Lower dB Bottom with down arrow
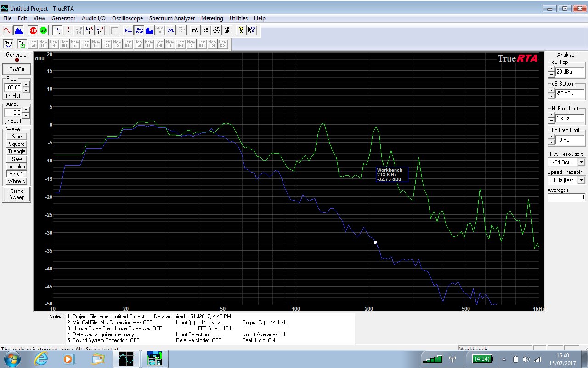Image resolution: width=588 pixels, height=368 pixels. pyautogui.click(x=551, y=96)
